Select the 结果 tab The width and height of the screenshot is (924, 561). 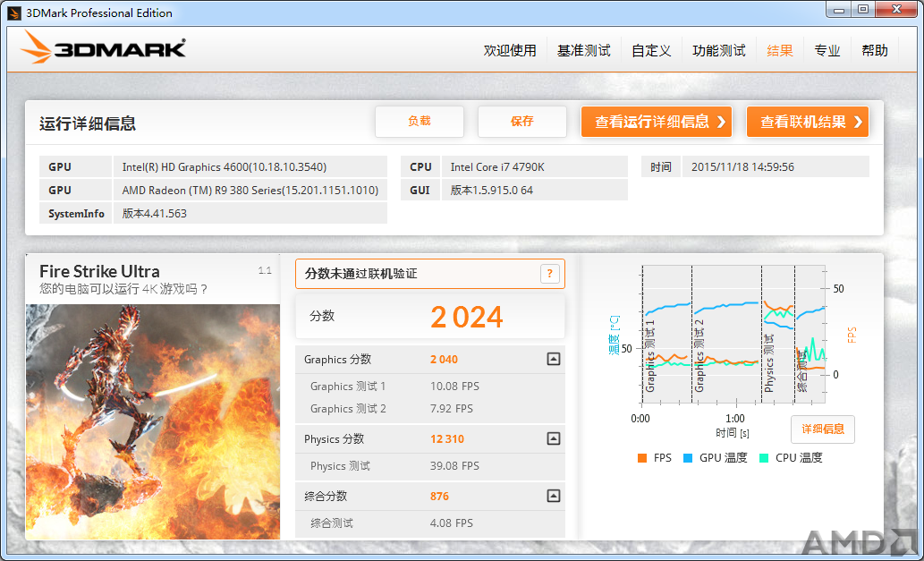click(x=780, y=51)
